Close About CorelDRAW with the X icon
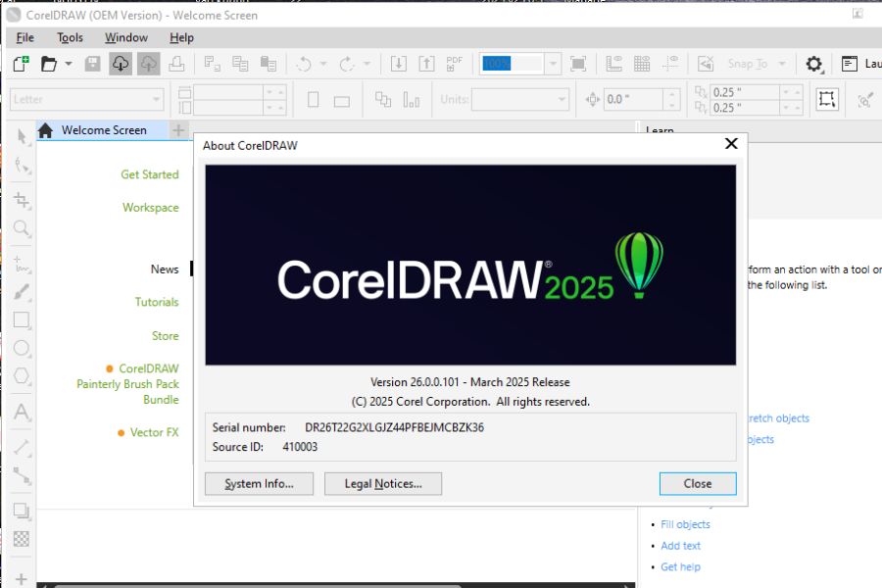This screenshot has height=588, width=882. click(731, 144)
